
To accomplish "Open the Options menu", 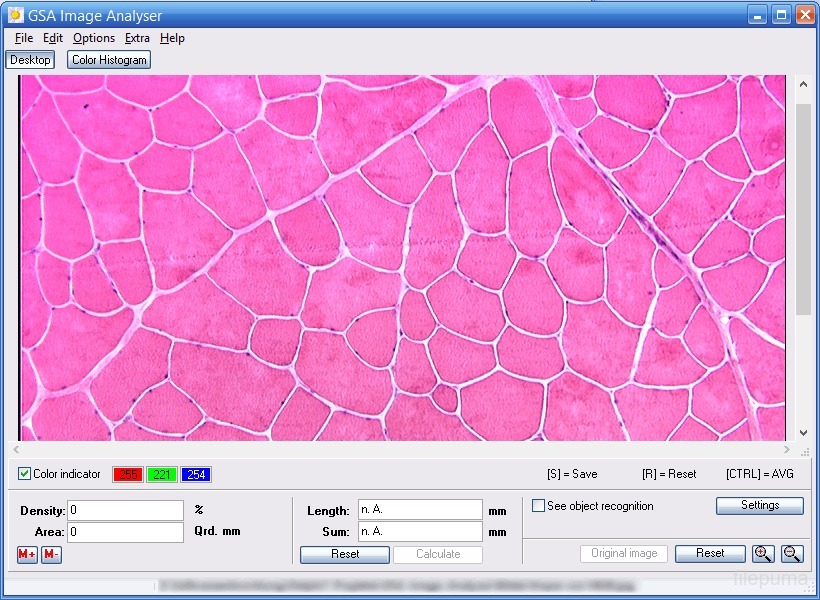I will point(94,38).
